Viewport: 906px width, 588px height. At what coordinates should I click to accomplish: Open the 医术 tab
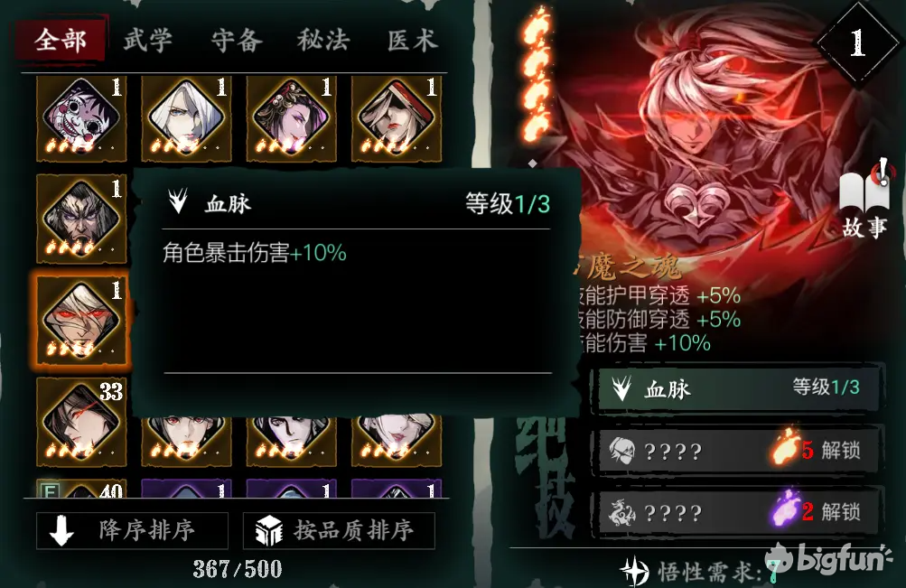[x=412, y=41]
